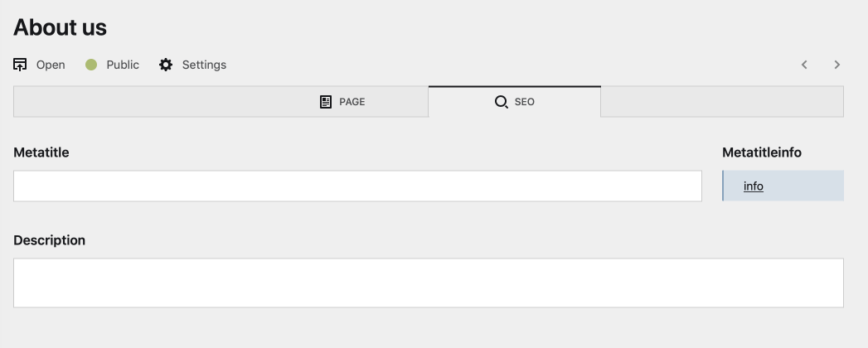The width and height of the screenshot is (868, 348).
Task: Toggle the Public status label
Action: point(123,65)
